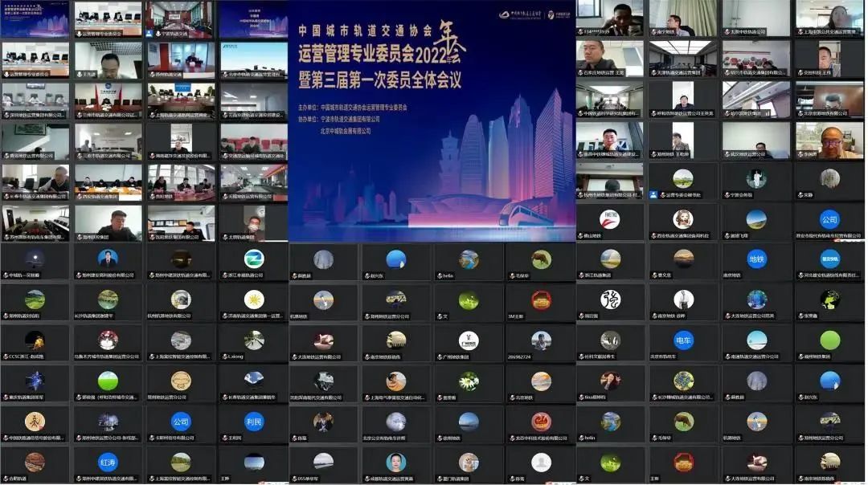
Task: Click the 3M participant tile
Action: 540,304
